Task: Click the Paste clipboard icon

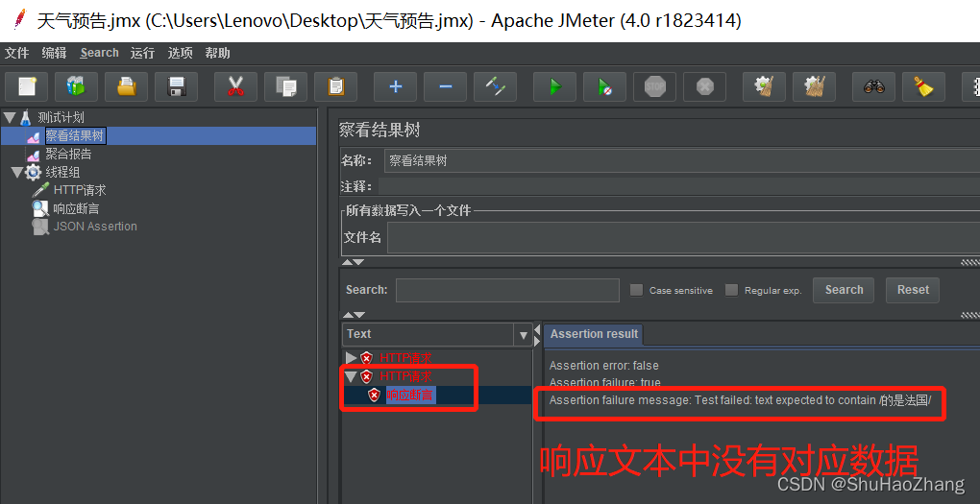Action: coord(335,86)
